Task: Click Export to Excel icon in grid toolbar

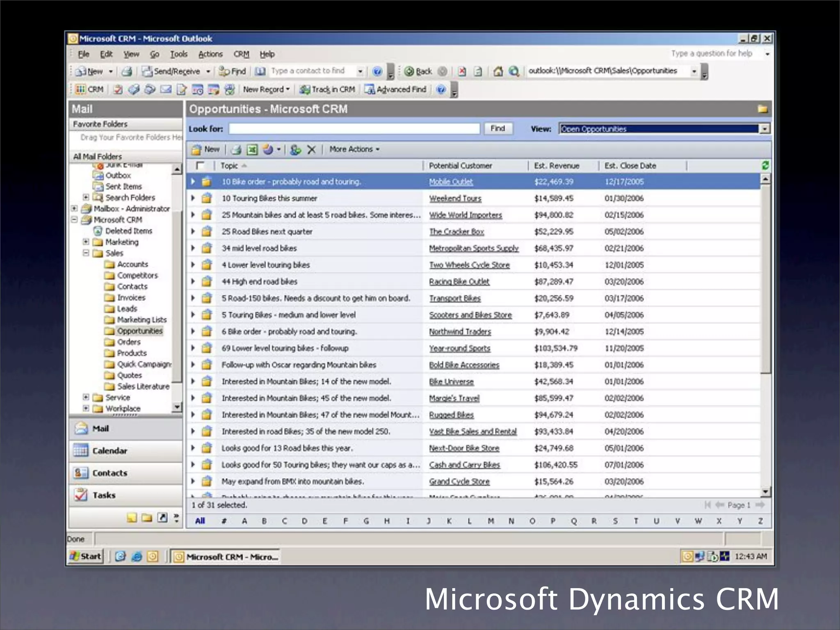Action: (252, 150)
